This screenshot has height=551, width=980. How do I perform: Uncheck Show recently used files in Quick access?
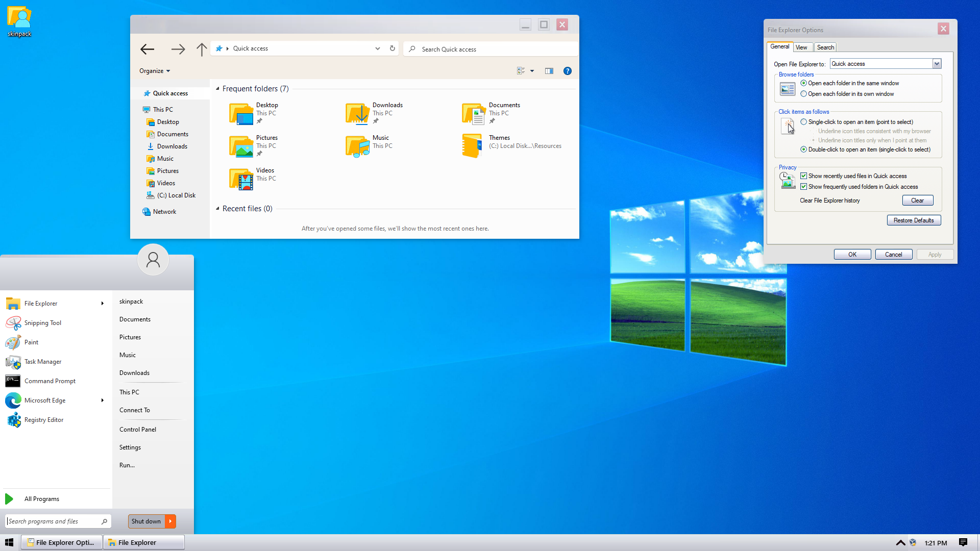point(804,176)
